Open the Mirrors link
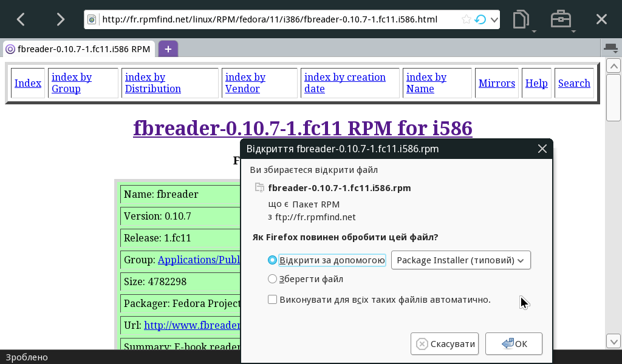Screen dimensions: 622x364 [x=497, y=83]
